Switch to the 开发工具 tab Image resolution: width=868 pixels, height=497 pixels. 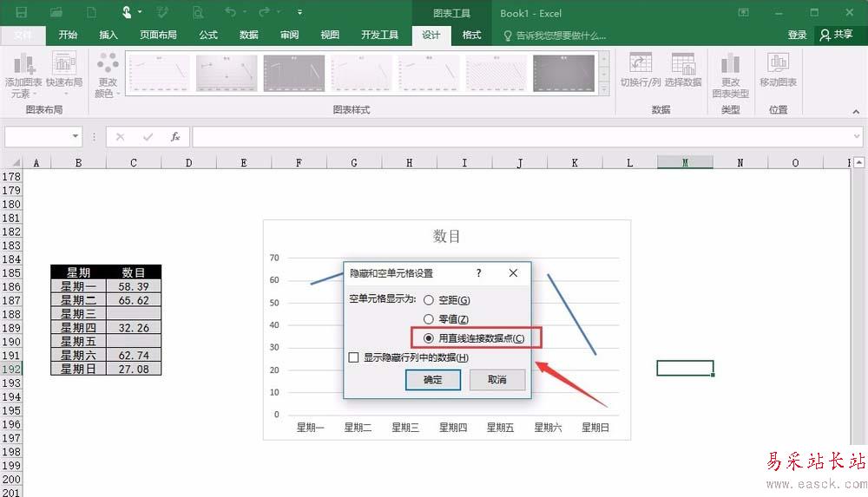[x=380, y=35]
